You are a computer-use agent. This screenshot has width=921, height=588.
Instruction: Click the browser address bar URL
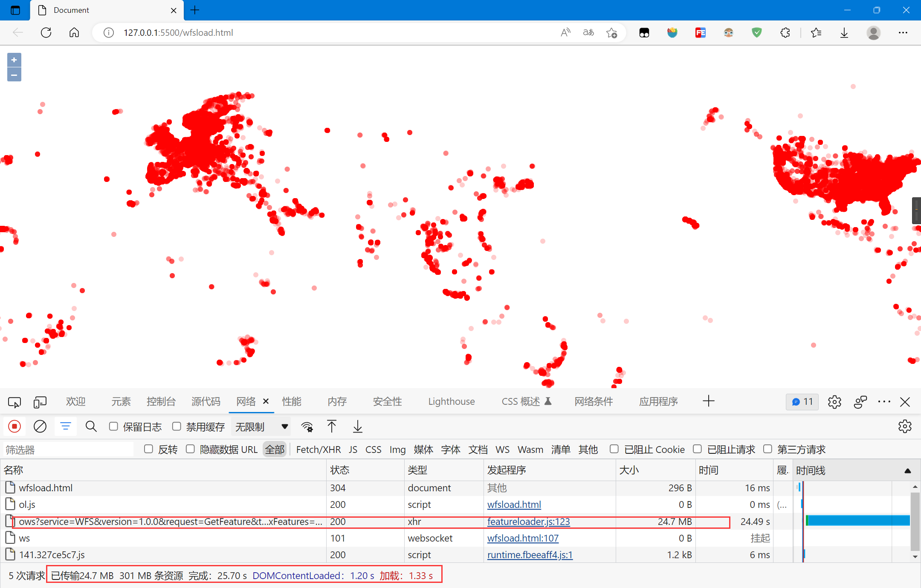(x=178, y=32)
